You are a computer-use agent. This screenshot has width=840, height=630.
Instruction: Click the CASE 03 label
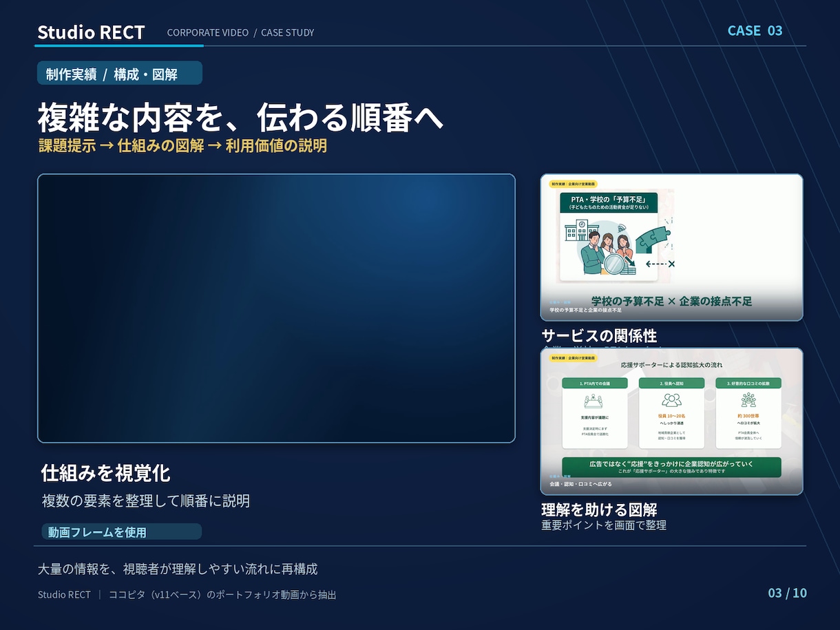755,30
